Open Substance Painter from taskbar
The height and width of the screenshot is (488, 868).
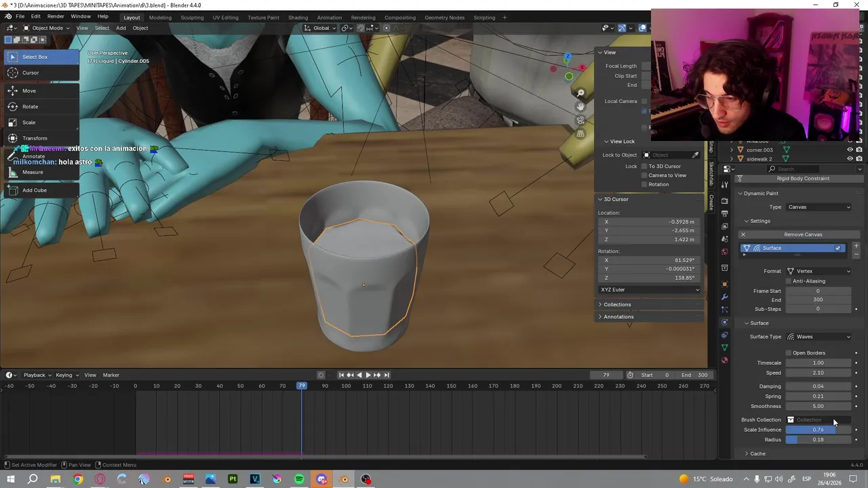233,480
